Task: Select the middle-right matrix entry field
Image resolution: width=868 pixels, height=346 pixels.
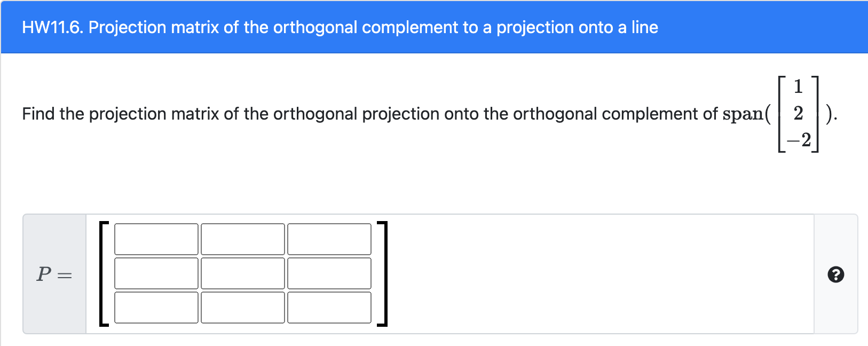Action: (329, 273)
